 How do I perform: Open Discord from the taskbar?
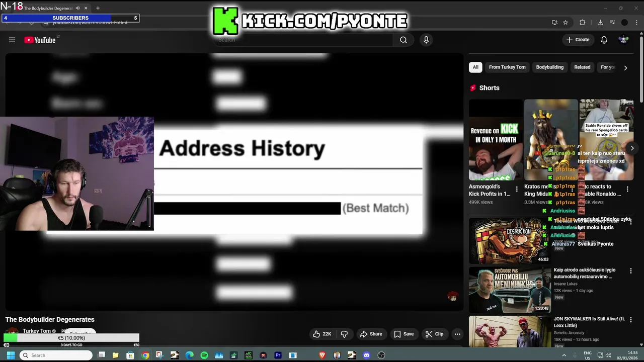point(366,355)
